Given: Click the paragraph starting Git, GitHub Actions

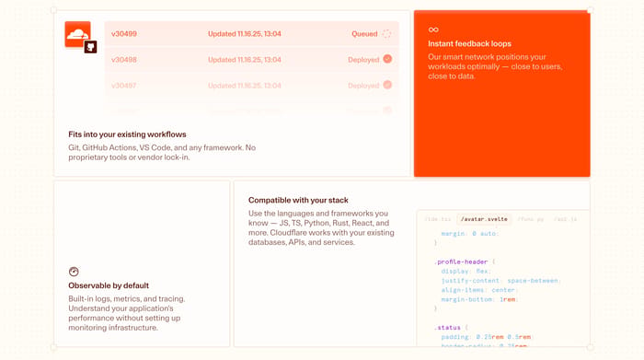Looking at the screenshot, I should (x=162, y=153).
